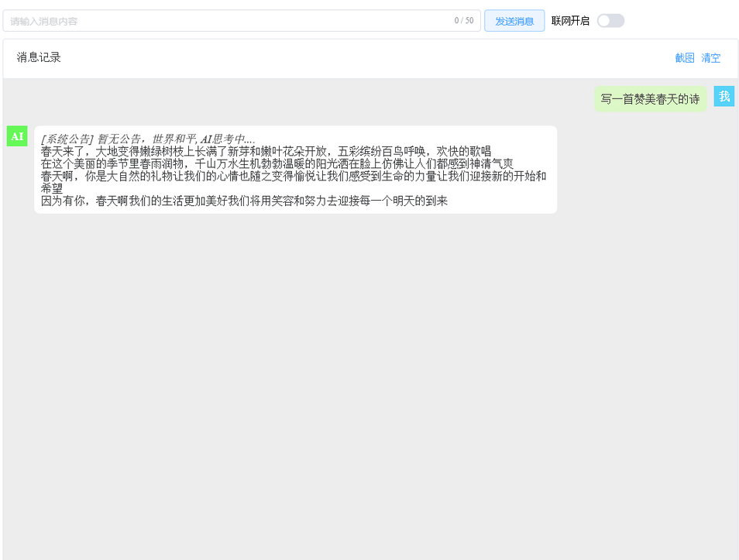Click the 消息记录 heading

point(39,57)
